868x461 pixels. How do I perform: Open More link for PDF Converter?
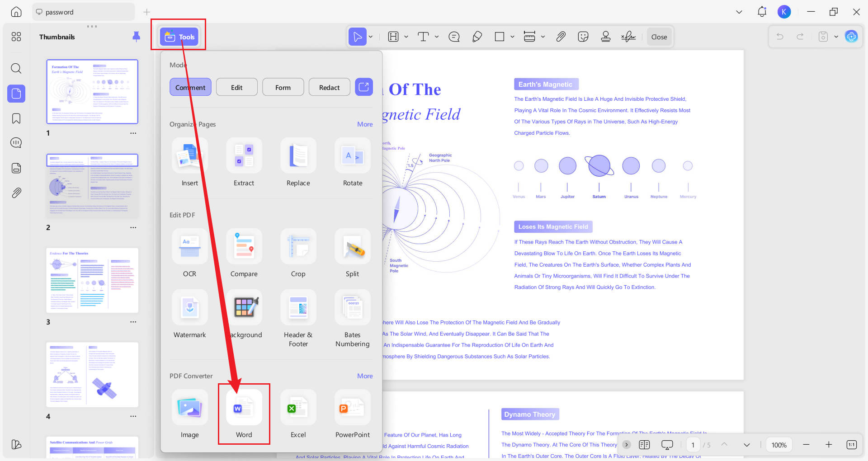point(365,376)
